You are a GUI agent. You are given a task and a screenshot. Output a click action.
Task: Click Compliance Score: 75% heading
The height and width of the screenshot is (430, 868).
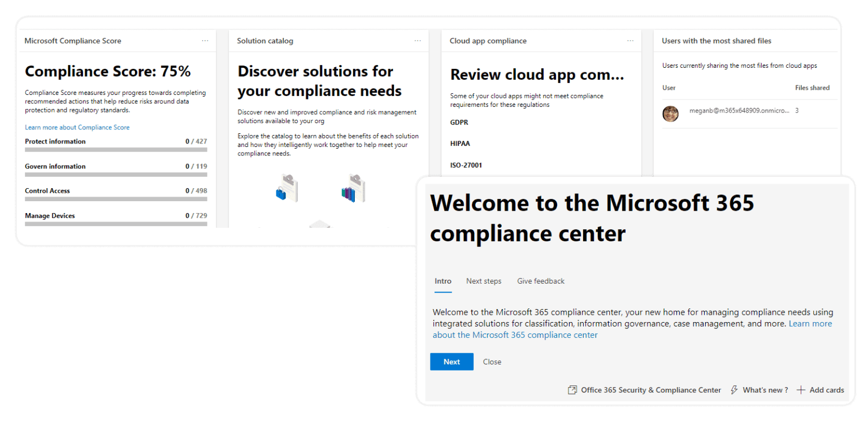[108, 71]
